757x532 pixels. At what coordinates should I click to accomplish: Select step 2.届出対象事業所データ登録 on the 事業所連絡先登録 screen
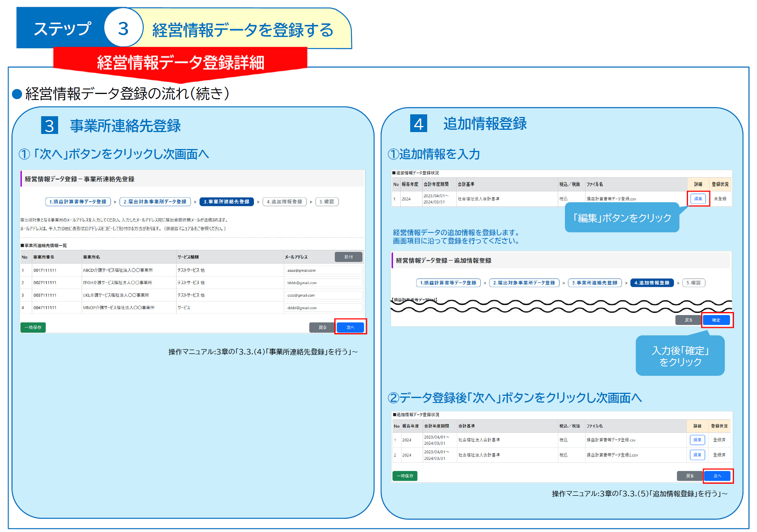[155, 202]
